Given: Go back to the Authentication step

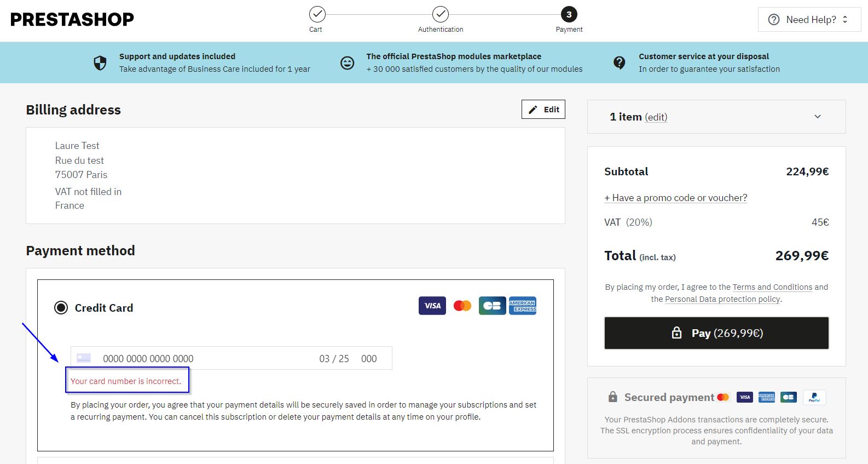Looking at the screenshot, I should click(x=441, y=15).
